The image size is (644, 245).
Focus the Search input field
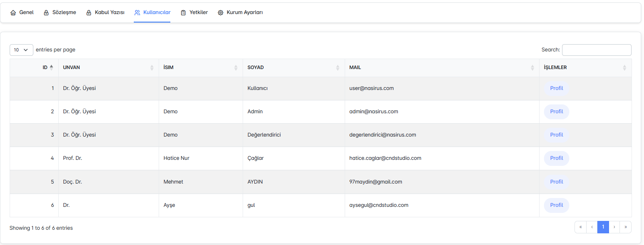click(596, 50)
